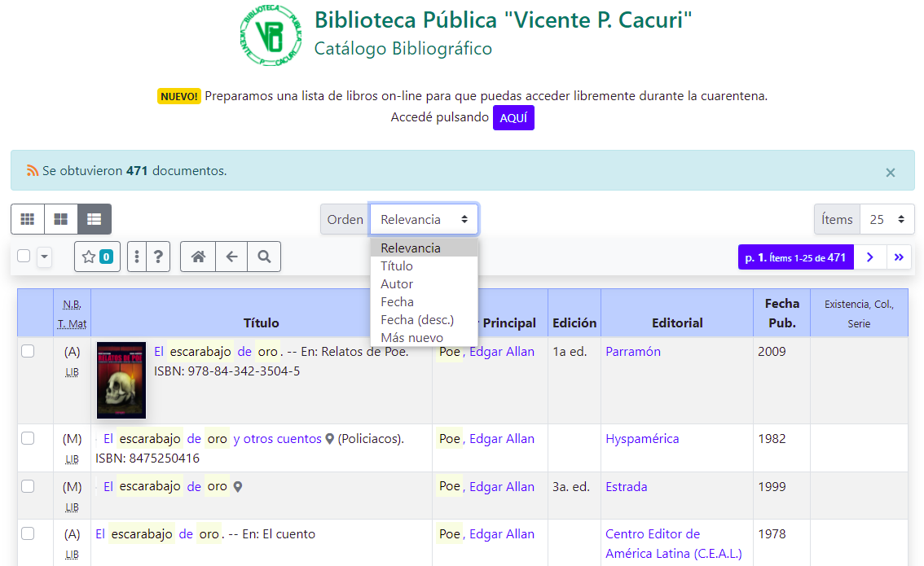Viewport: 924px width, 566px height.
Task: Click the back arrow icon
Action: tap(231, 257)
